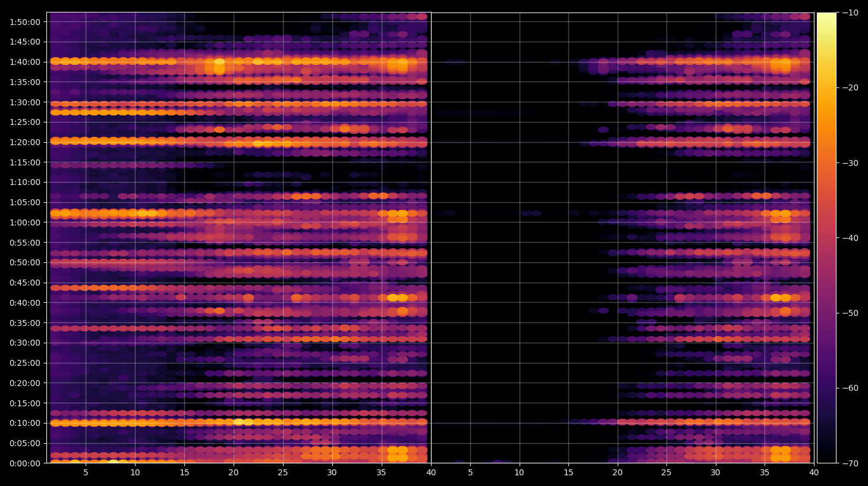Select the 0:40:00 y-axis time label

pyautogui.click(x=25, y=303)
